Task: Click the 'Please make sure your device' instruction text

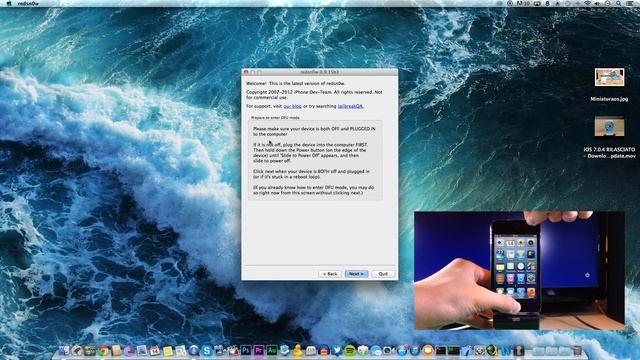Action: click(314, 131)
